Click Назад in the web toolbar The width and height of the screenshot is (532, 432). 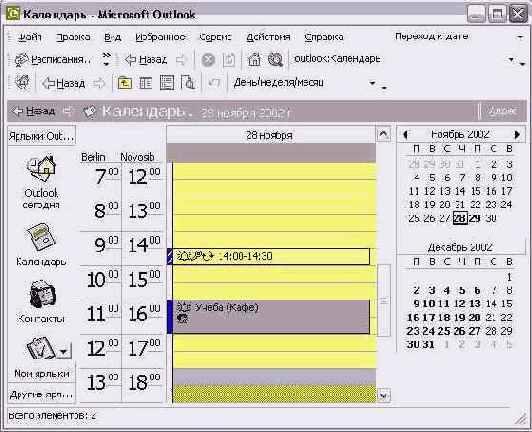tap(146, 60)
